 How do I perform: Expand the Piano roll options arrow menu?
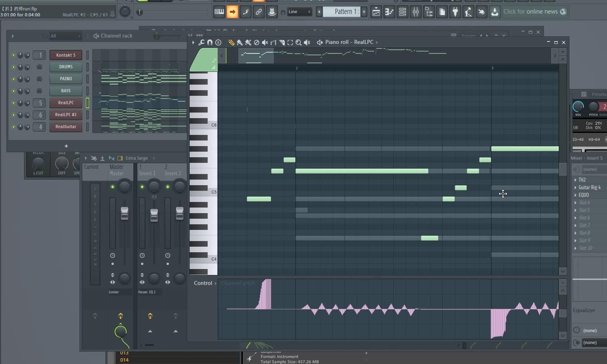tap(193, 42)
